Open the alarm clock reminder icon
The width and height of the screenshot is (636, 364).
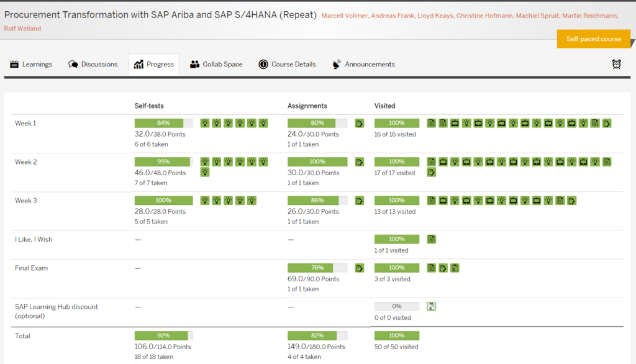pyautogui.click(x=616, y=64)
